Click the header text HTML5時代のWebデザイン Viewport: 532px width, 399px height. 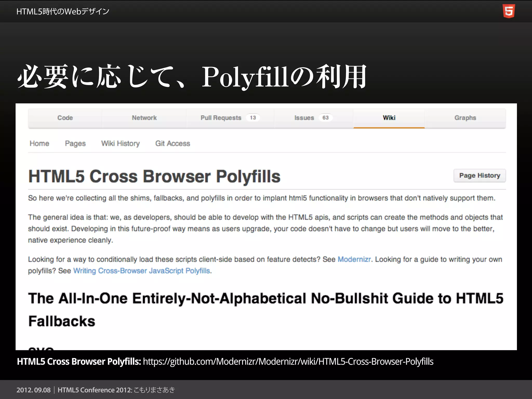[63, 11]
